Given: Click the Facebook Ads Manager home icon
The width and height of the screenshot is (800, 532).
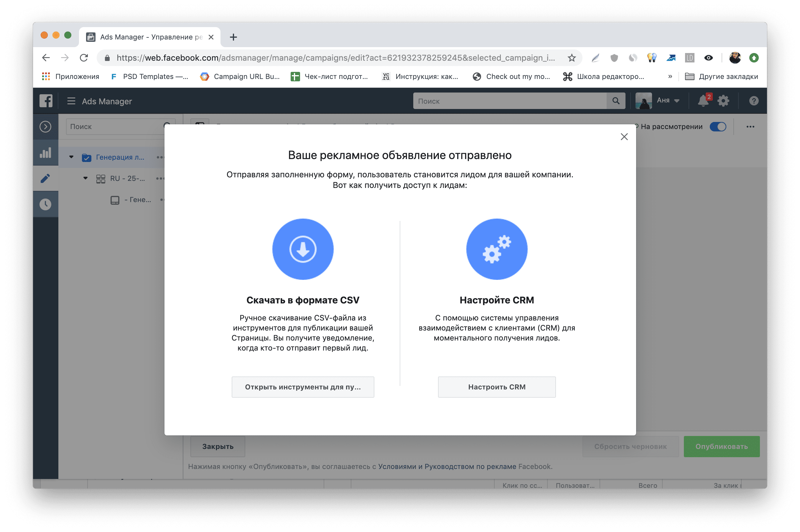Looking at the screenshot, I should click(x=46, y=101).
